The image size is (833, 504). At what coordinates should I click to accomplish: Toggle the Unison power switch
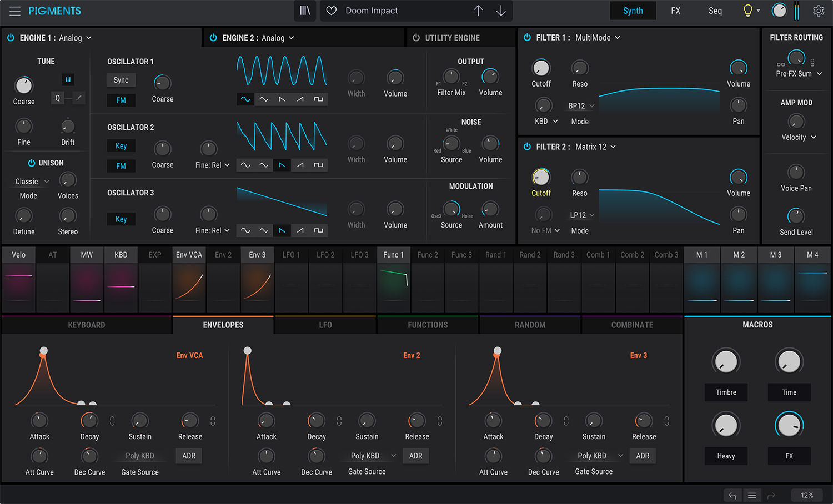click(32, 163)
